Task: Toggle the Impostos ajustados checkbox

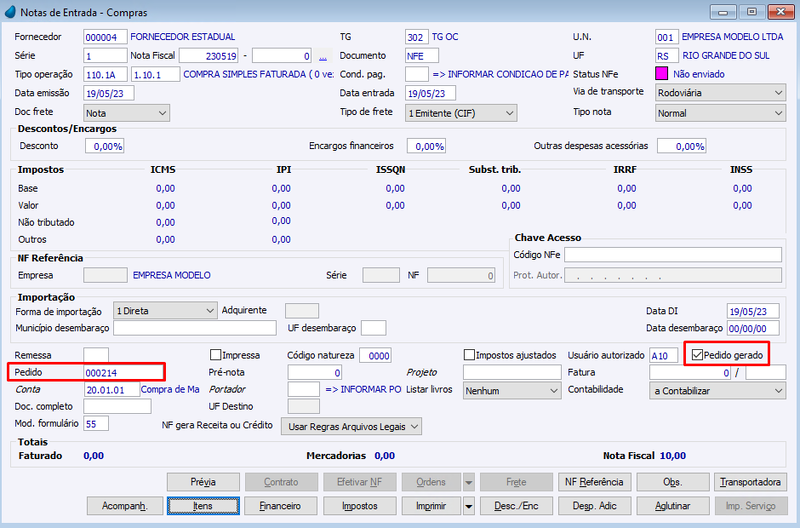Action: coord(469,355)
